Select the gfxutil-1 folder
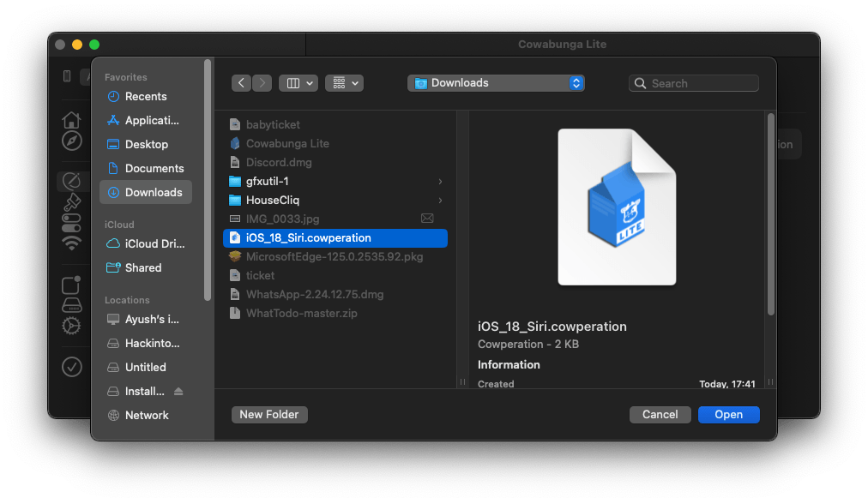 pyautogui.click(x=335, y=181)
